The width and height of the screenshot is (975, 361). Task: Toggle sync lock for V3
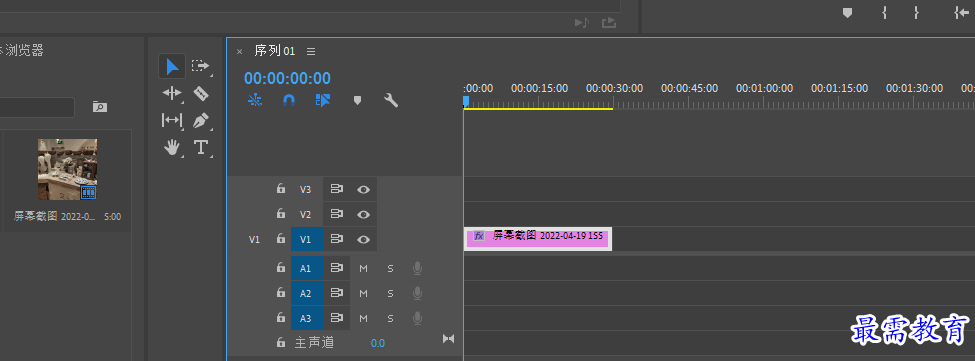pyautogui.click(x=336, y=190)
